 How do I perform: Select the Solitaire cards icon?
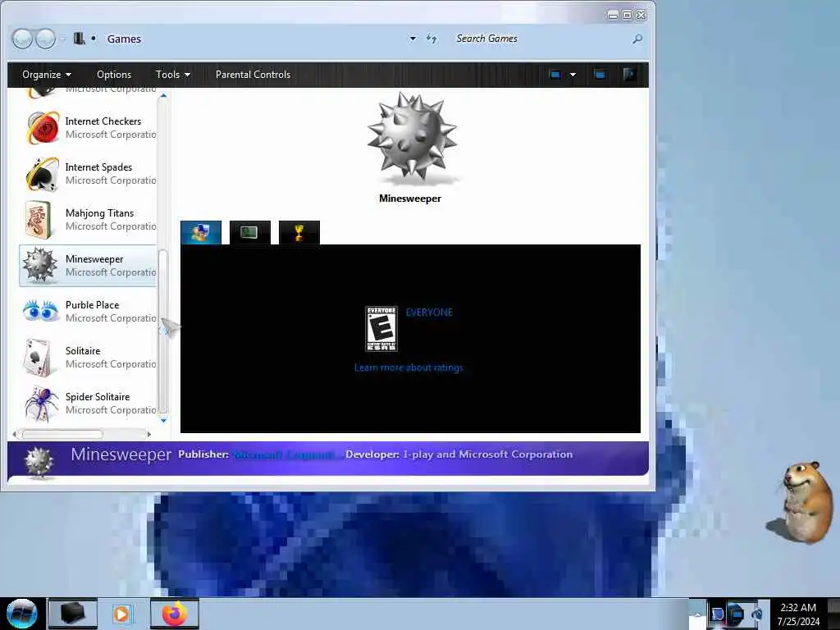(39, 358)
